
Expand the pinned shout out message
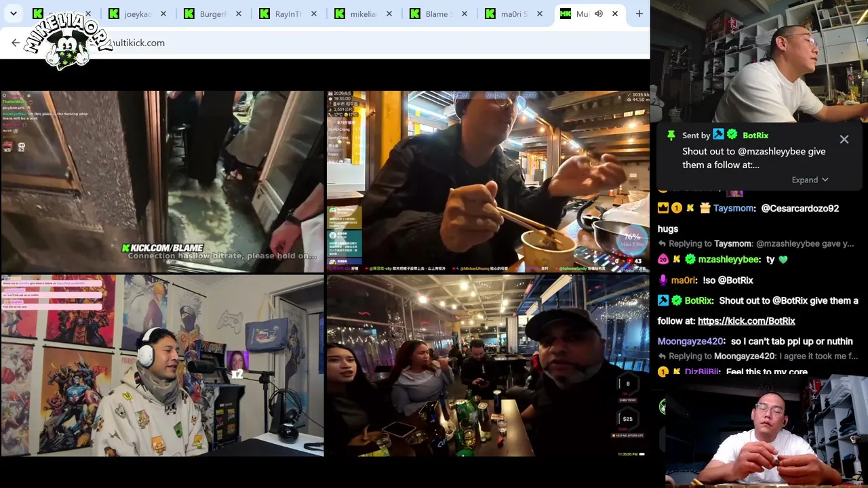[810, 180]
